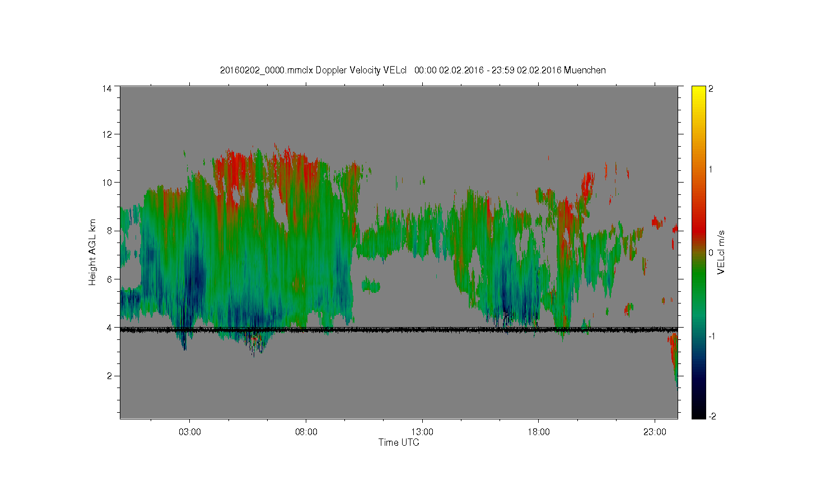840x504 pixels.
Task: Click the colorbar value 0 label
Action: pyautogui.click(x=711, y=253)
